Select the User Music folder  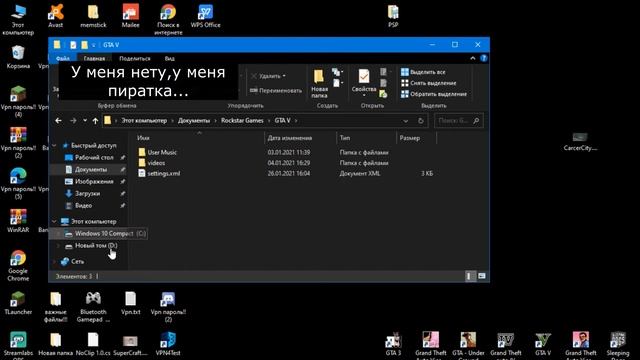pos(162,152)
